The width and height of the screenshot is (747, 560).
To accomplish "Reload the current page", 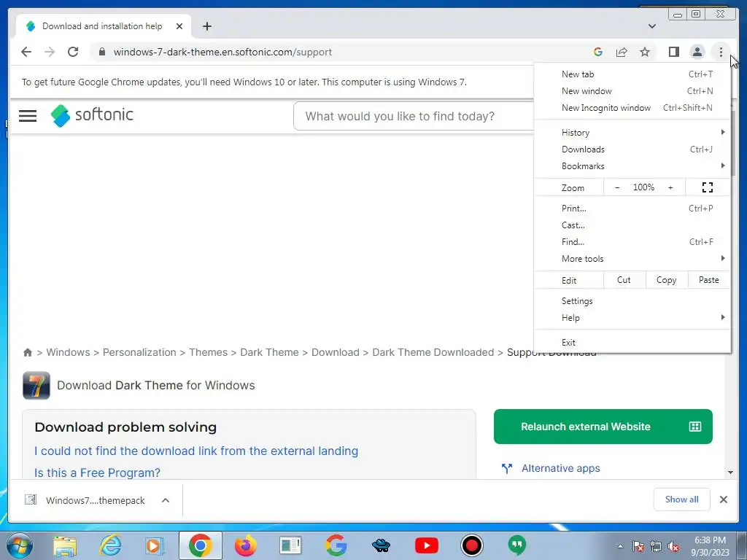I will [x=73, y=52].
